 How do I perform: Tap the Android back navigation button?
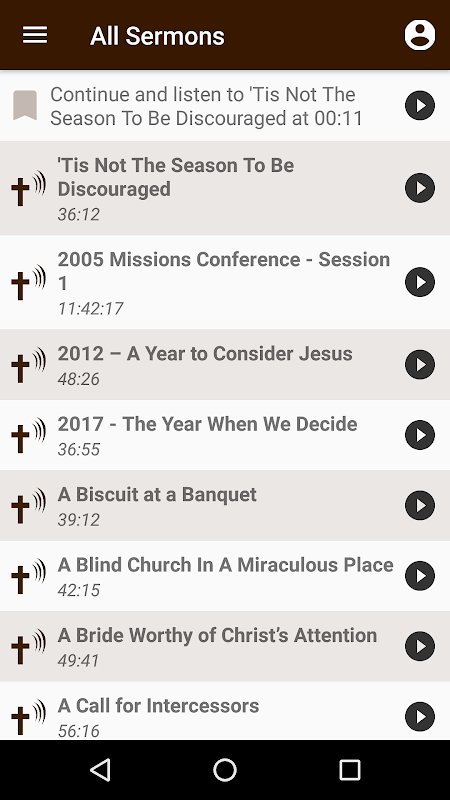(x=101, y=770)
